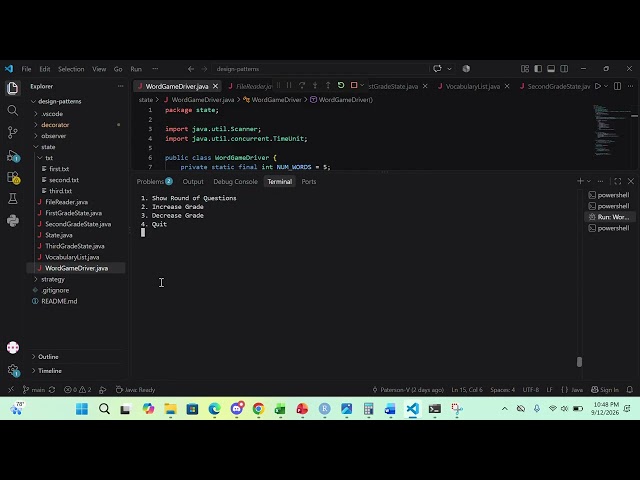Open the Manage gear settings
Image resolution: width=640 pixels, height=480 pixels.
click(x=13, y=370)
